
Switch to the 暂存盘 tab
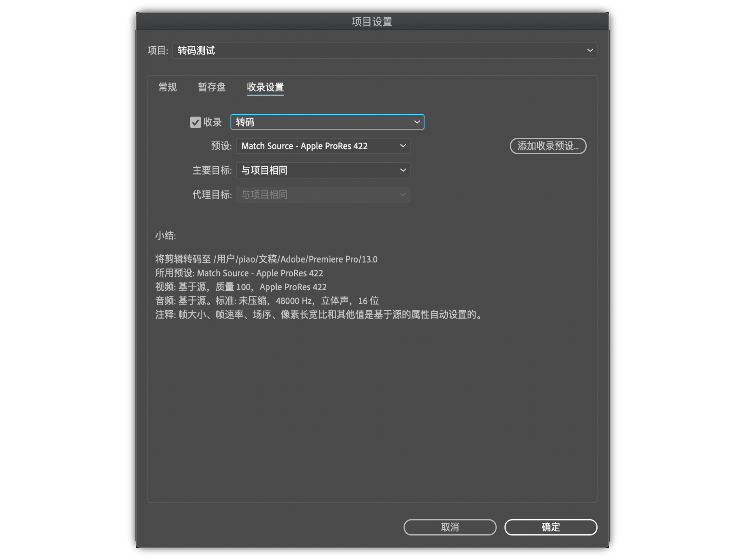(x=212, y=88)
